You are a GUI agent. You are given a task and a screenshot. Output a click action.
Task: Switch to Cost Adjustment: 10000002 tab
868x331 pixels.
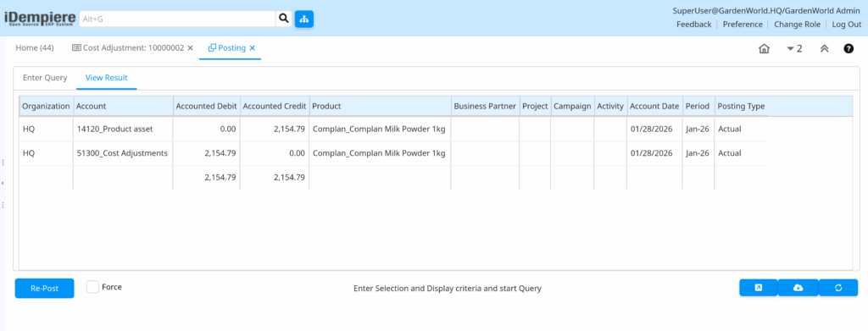(128, 48)
